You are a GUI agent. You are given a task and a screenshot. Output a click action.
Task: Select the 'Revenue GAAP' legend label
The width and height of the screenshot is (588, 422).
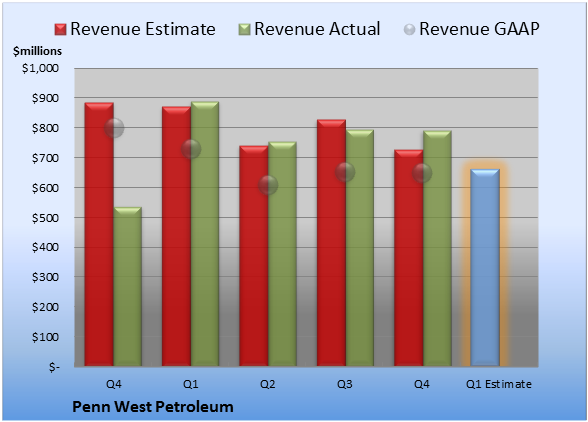click(x=479, y=29)
